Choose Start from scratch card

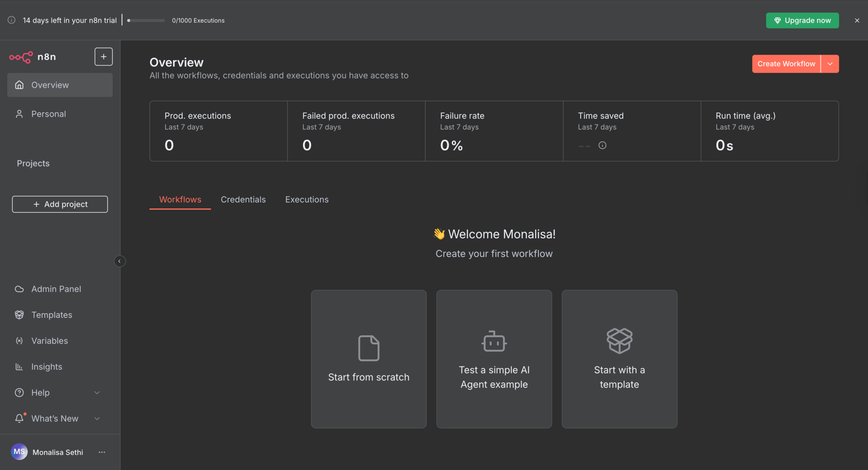coord(368,359)
